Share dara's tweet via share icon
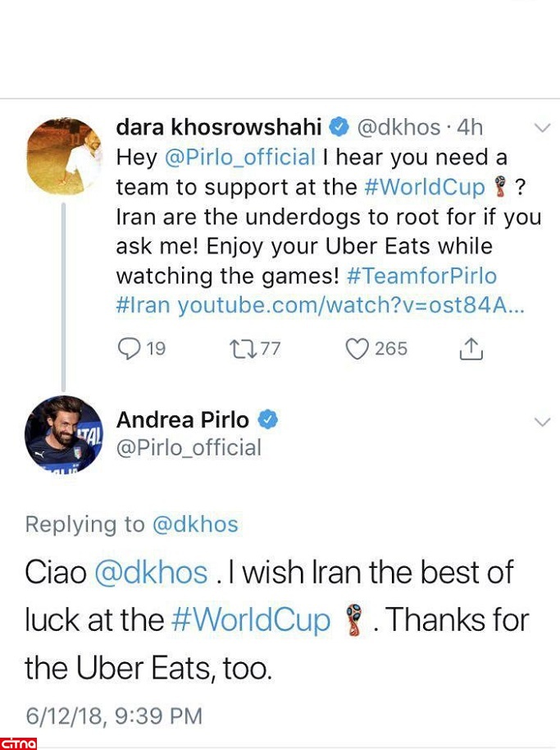This screenshot has width=560, height=750. [471, 349]
